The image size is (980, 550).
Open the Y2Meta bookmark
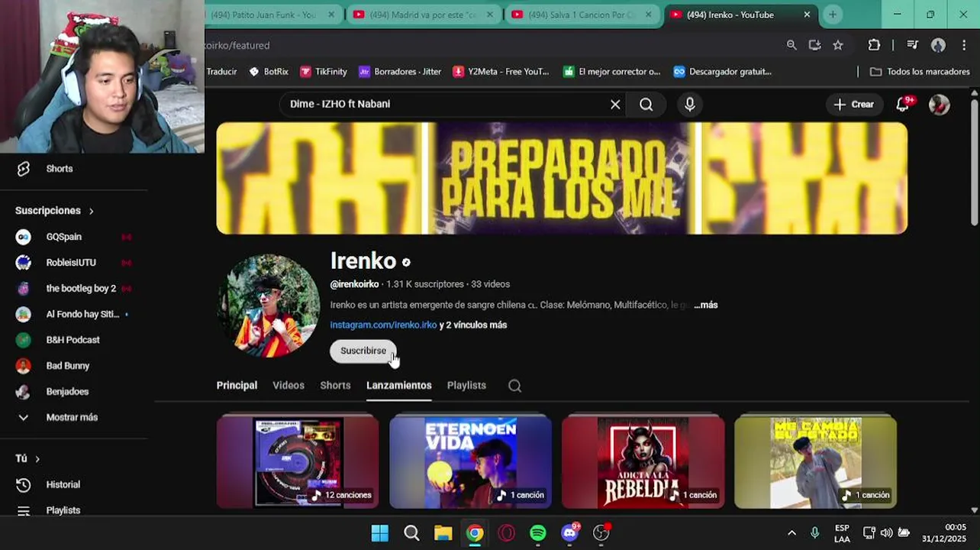501,72
